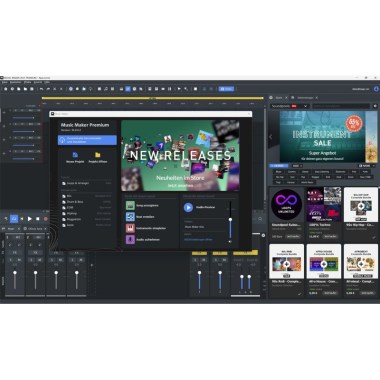
Task: Select the Rock template in the list
Action: tap(87, 225)
